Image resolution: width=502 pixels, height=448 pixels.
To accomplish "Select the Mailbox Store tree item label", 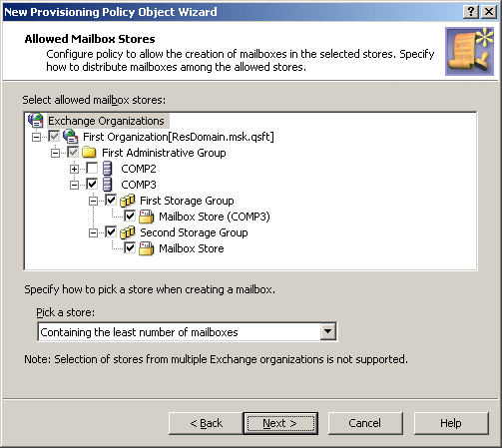I will coord(192,248).
